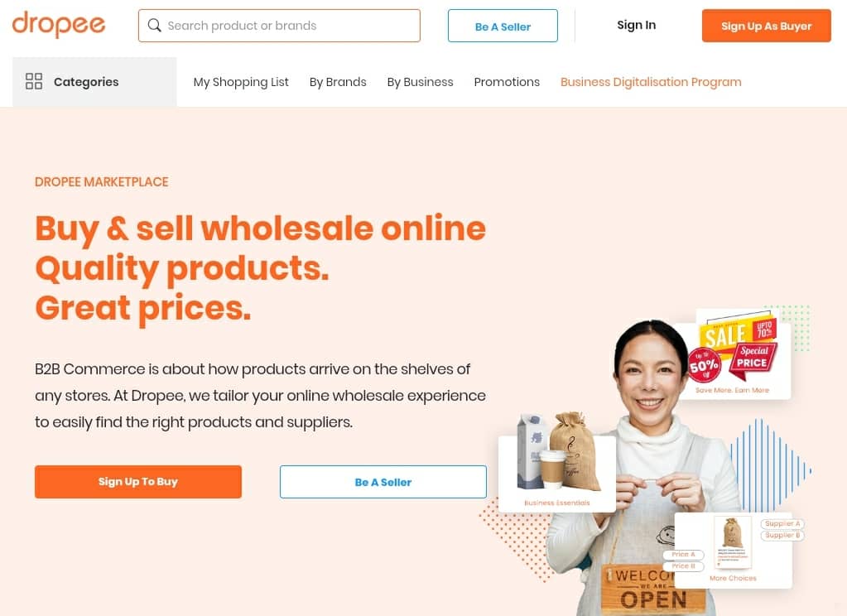Image resolution: width=847 pixels, height=616 pixels.
Task: Open the Categories menu
Action: 94,82
